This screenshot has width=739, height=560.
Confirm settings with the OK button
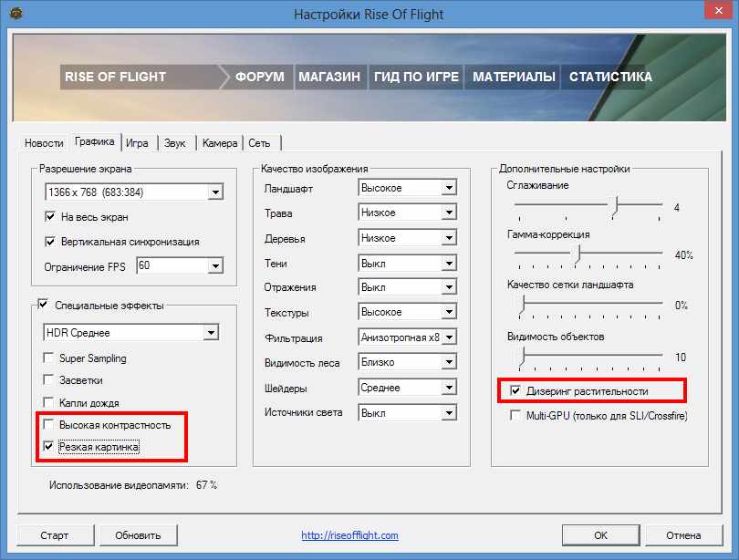[x=600, y=535]
